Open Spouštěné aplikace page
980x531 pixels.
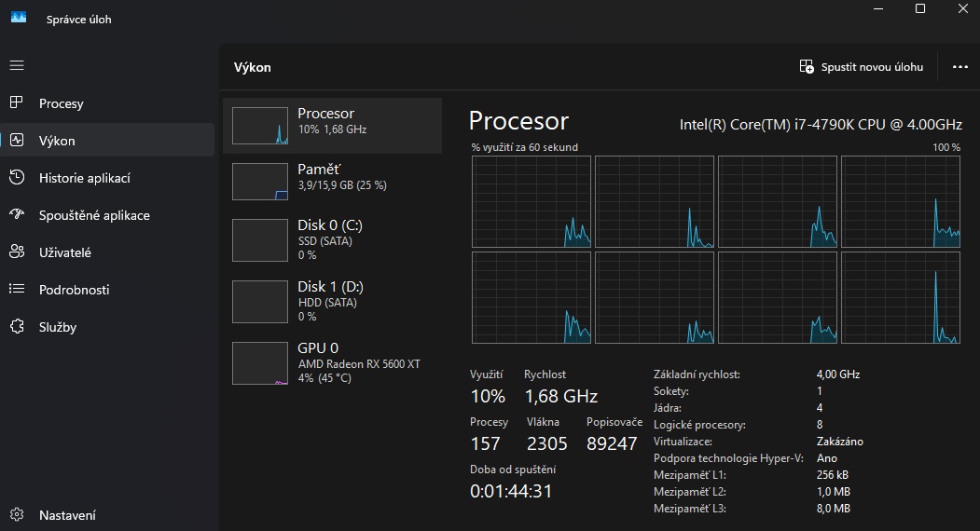click(x=94, y=215)
